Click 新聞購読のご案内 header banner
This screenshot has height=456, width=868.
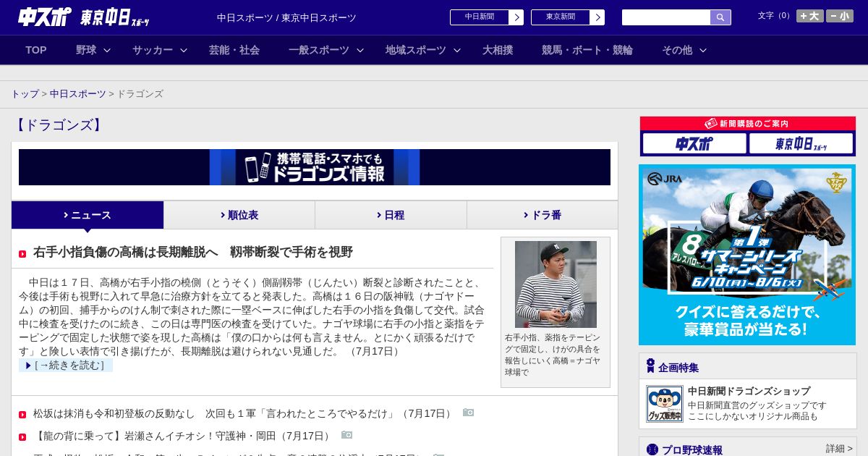coord(748,124)
